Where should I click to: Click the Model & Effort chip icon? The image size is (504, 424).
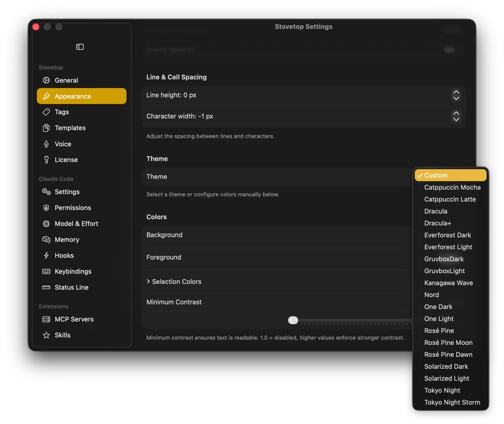click(46, 223)
